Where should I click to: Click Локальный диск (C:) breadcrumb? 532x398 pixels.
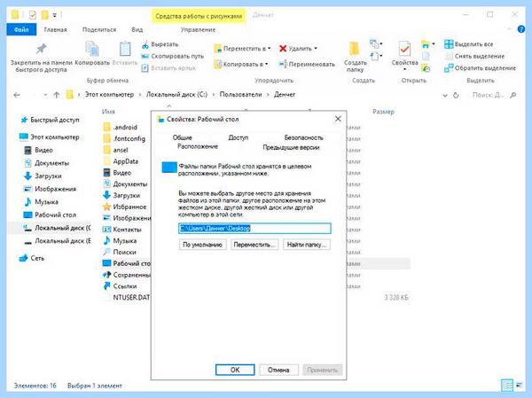(x=176, y=95)
